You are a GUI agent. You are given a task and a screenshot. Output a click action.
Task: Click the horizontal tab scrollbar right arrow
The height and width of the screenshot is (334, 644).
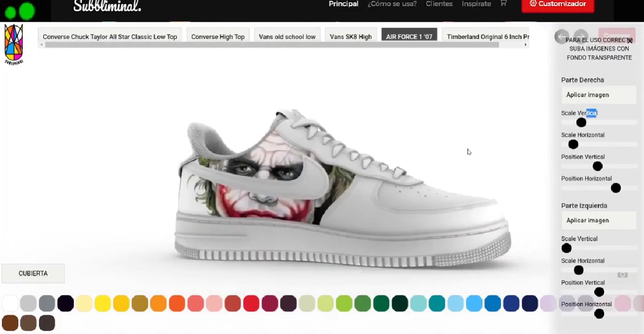(526, 45)
